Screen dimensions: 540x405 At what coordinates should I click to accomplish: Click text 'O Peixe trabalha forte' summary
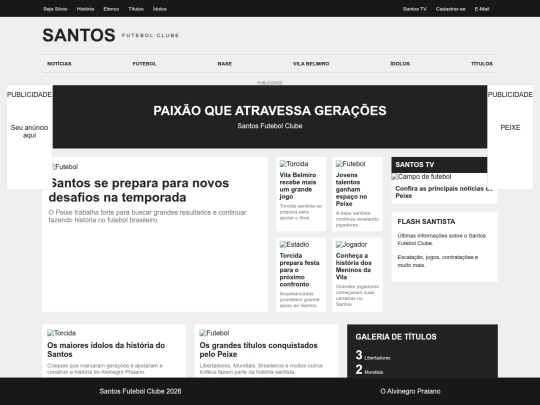[147, 216]
